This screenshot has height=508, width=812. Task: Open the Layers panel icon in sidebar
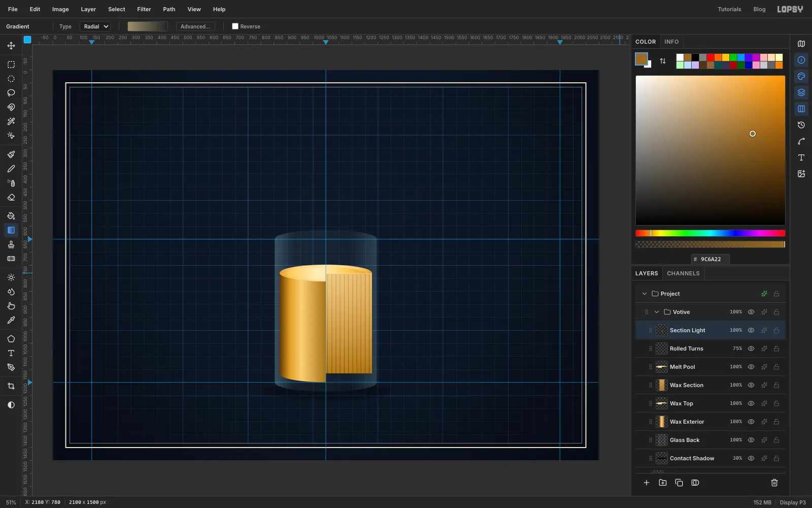[x=801, y=92]
